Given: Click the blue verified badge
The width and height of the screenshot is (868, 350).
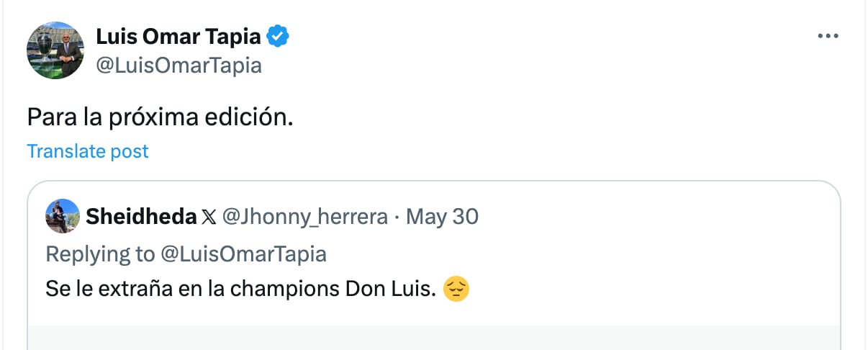Looking at the screenshot, I should 279,35.
